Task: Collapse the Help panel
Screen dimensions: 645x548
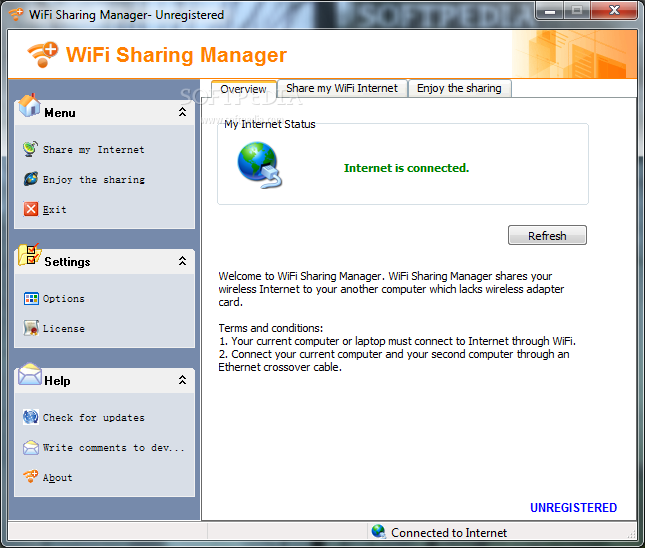Action: tap(182, 380)
